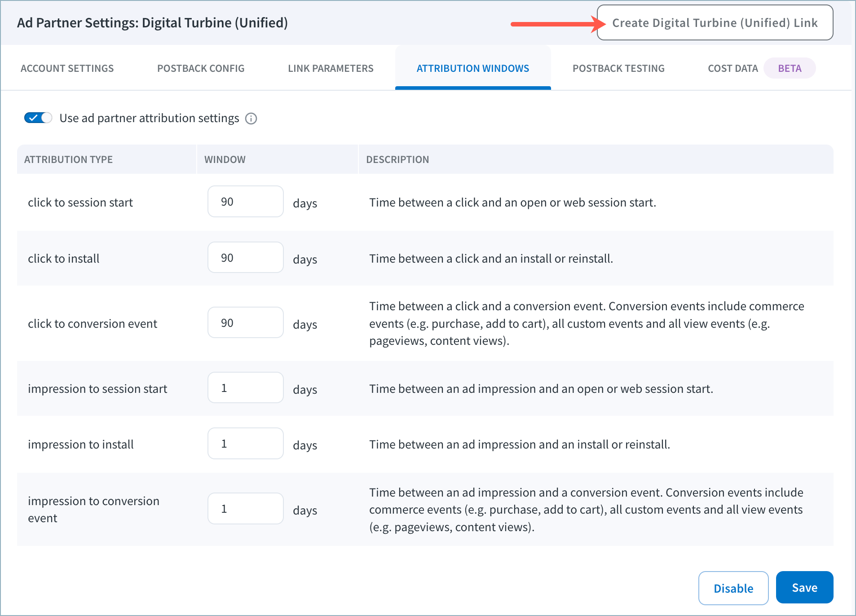Viewport: 856px width, 616px height.
Task: Click the page title 'Ad Partner Settings: Digital Turbine (Unified)'
Action: click(152, 23)
